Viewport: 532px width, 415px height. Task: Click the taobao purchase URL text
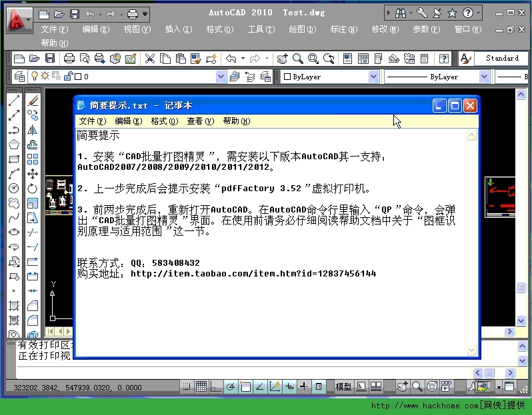pos(253,273)
